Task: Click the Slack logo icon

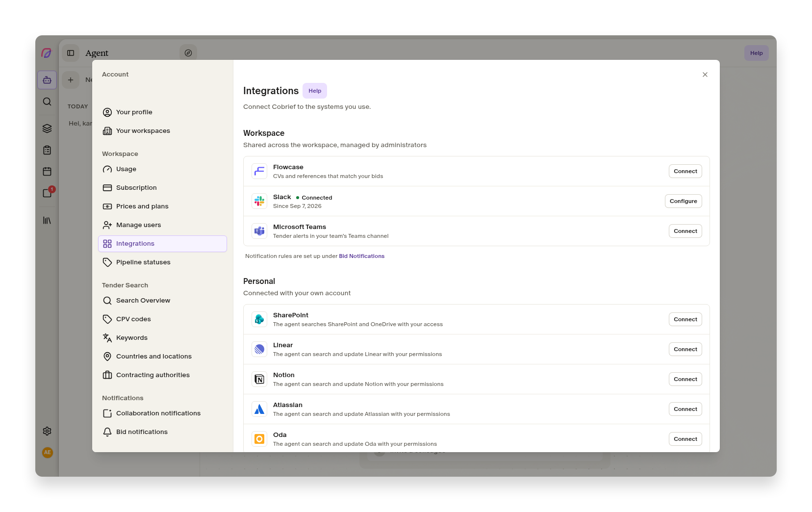Action: click(x=259, y=201)
